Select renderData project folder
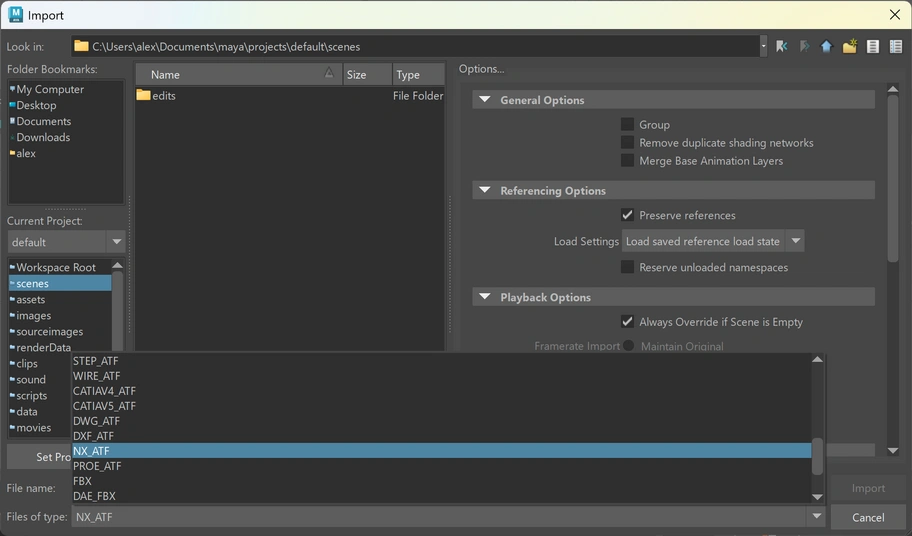The width and height of the screenshot is (912, 536). pos(43,347)
